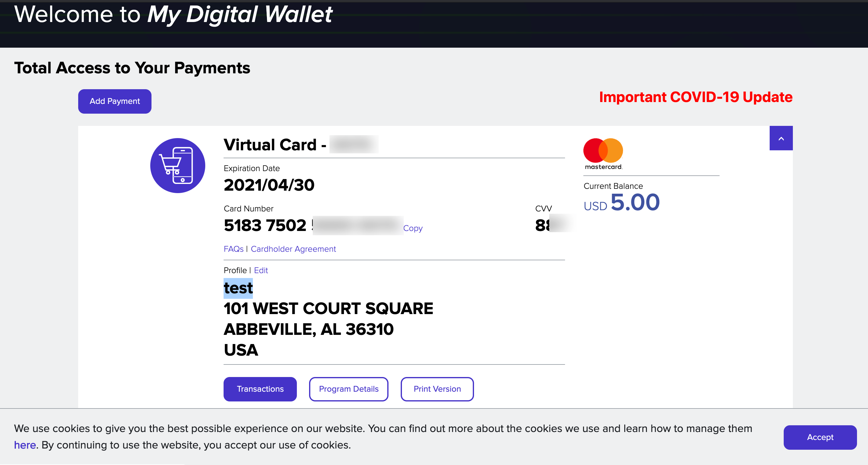The height and width of the screenshot is (465, 868).
Task: Click the highlighted profile name 'test'
Action: coord(238,288)
